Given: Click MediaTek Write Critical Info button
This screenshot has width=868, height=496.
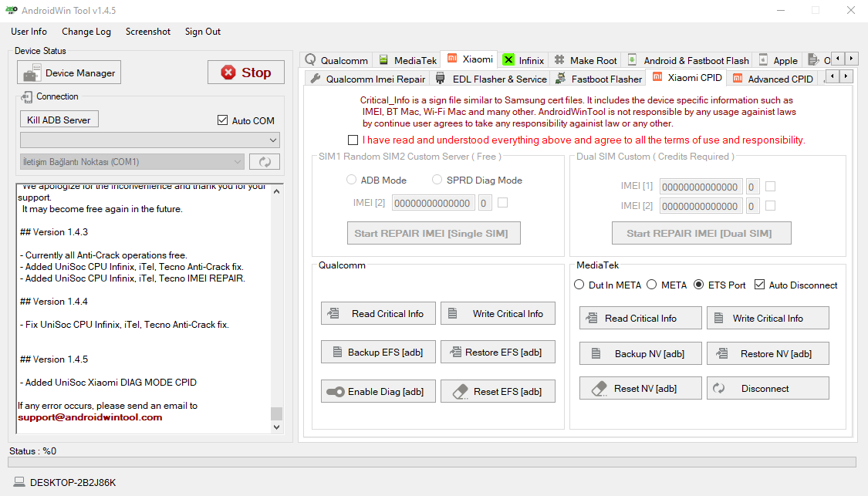Looking at the screenshot, I should click(767, 318).
